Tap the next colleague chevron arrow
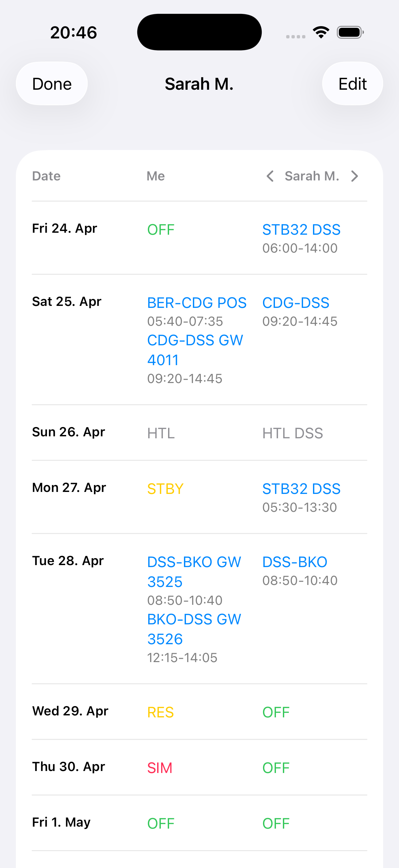The image size is (399, 868). (354, 176)
